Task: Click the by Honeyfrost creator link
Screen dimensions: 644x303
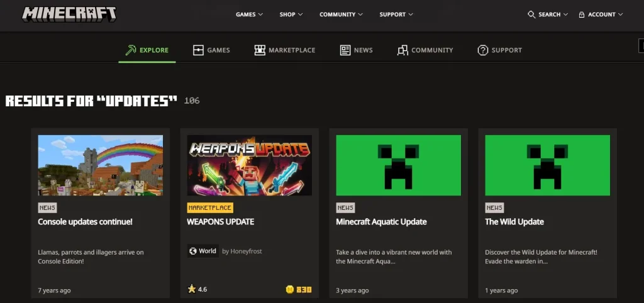Action: coord(242,251)
